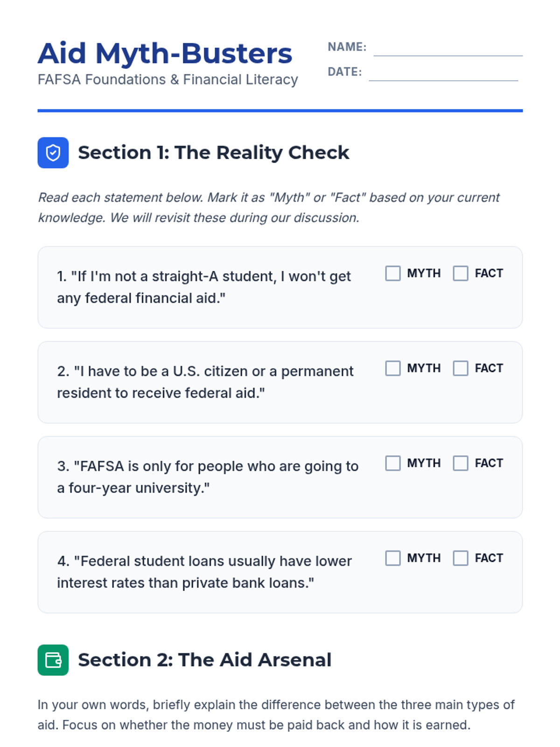Click statement 3 text about FAFSA
Viewport: 560px width, 747px height.
pyautogui.click(x=208, y=477)
